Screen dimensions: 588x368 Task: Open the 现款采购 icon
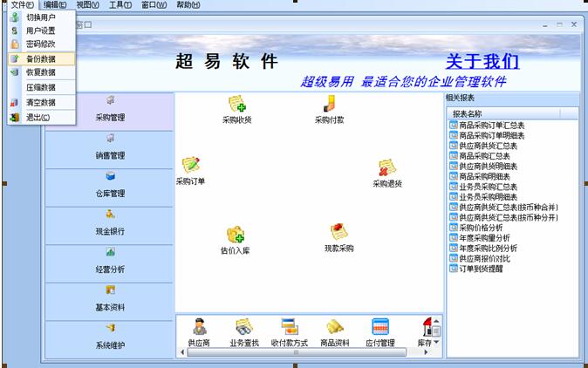click(339, 232)
